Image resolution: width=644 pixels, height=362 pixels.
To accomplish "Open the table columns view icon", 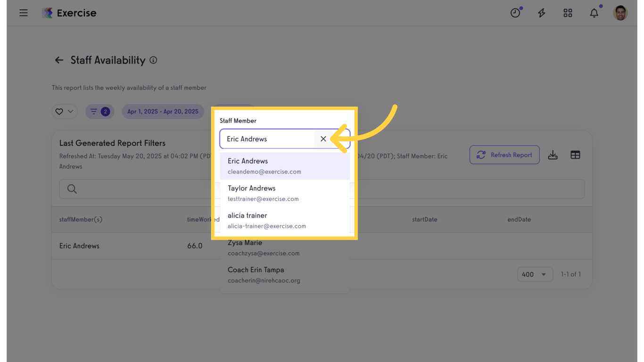I will pyautogui.click(x=575, y=155).
